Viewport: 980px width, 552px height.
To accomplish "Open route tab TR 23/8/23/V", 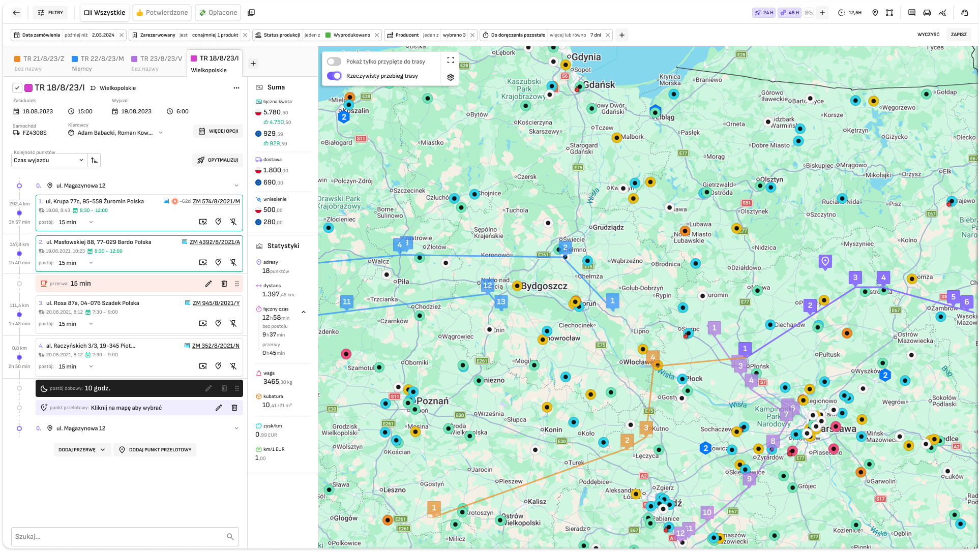I will pos(157,63).
